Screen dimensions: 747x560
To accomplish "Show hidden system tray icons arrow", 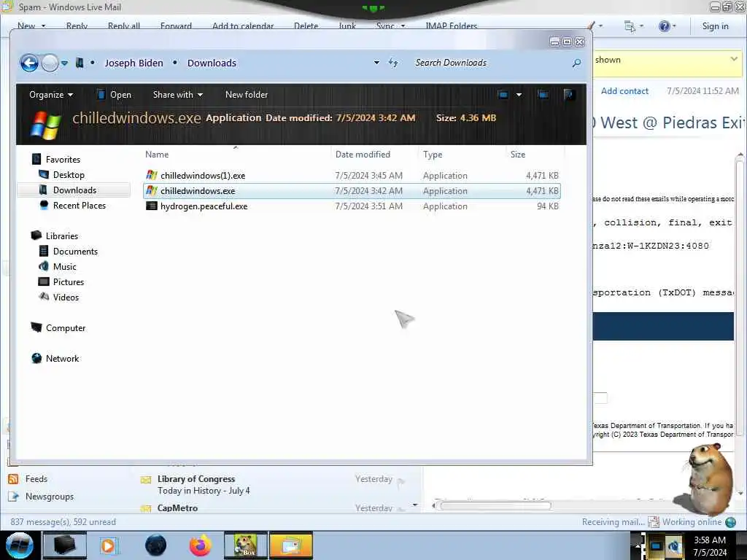I will pos(637,545).
